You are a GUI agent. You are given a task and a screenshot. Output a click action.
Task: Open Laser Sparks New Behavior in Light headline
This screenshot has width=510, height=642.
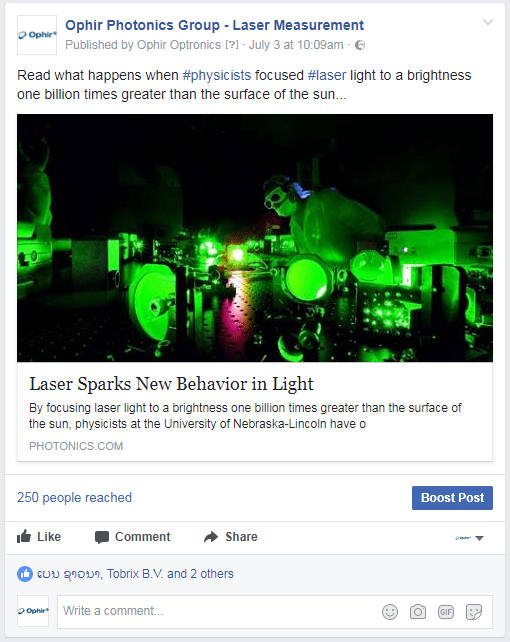tap(171, 384)
